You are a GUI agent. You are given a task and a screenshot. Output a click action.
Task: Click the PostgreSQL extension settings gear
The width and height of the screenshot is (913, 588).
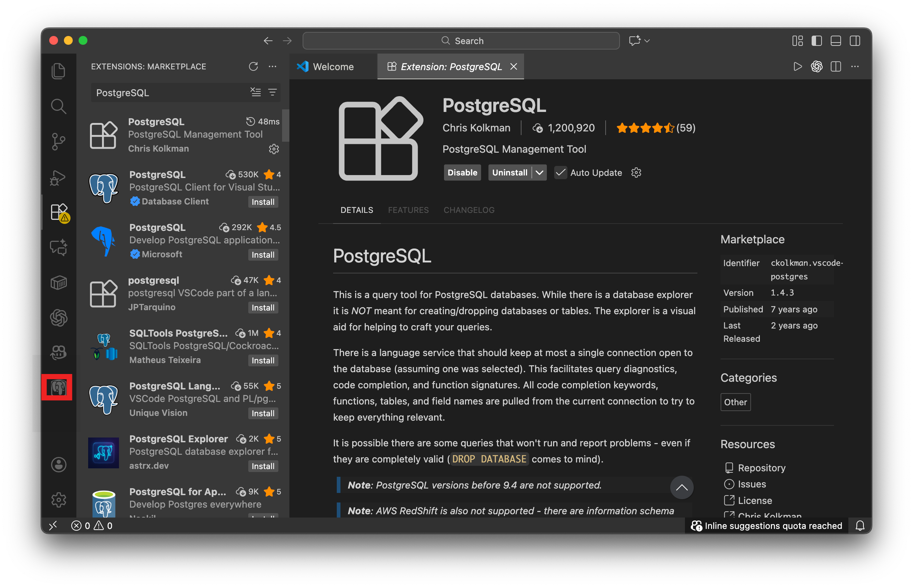coord(274,149)
